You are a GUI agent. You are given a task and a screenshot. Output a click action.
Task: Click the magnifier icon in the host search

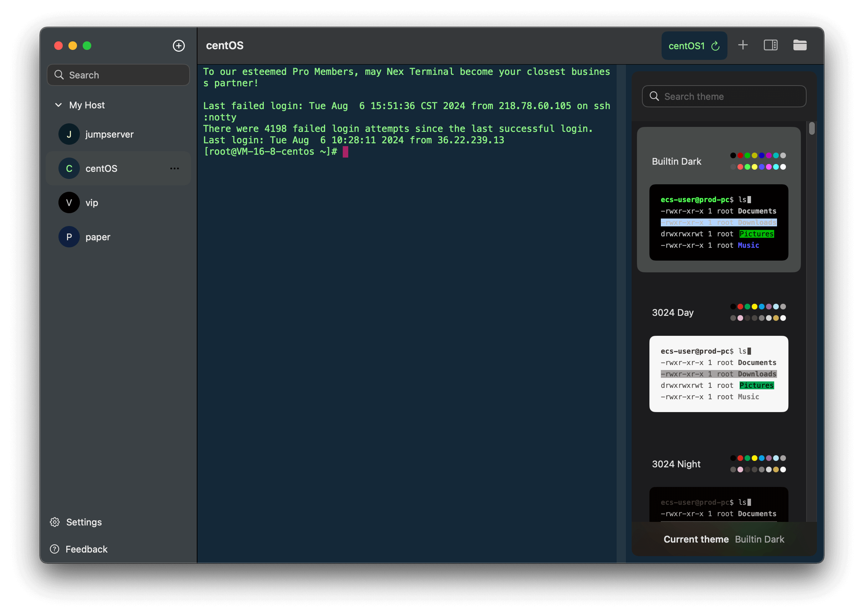[x=59, y=75]
